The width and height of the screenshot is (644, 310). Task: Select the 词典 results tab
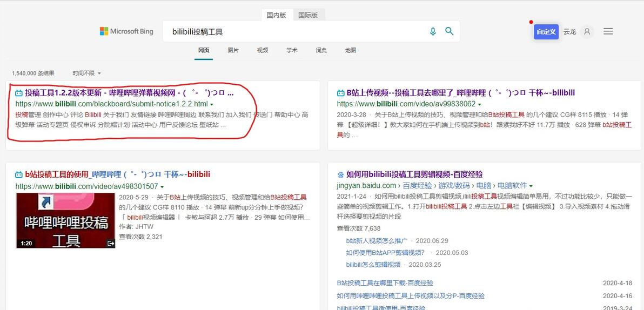[x=321, y=51]
